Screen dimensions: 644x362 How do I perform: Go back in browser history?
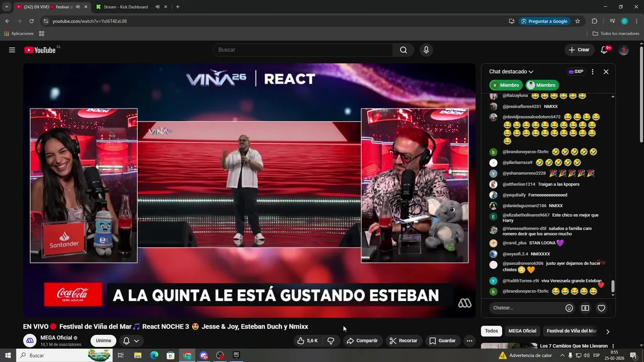point(7,21)
